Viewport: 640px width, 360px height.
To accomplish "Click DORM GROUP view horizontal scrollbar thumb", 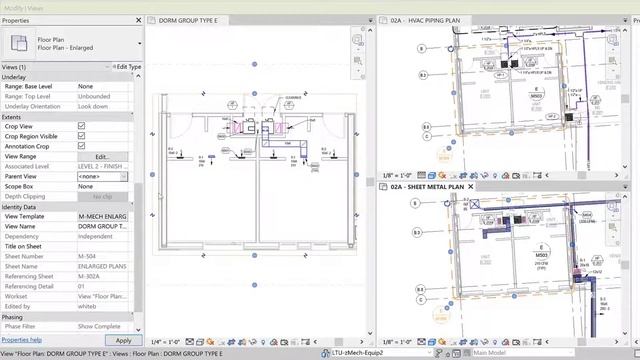I will tap(339, 342).
